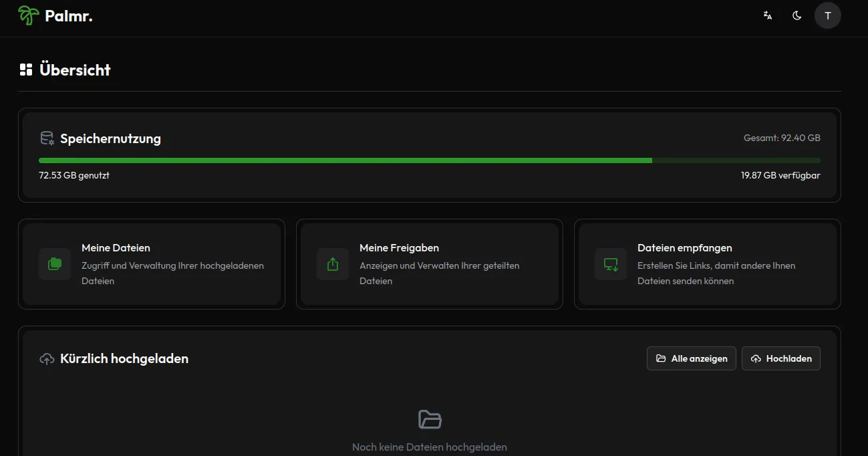Toggle dark mode with the moon icon

(x=797, y=15)
